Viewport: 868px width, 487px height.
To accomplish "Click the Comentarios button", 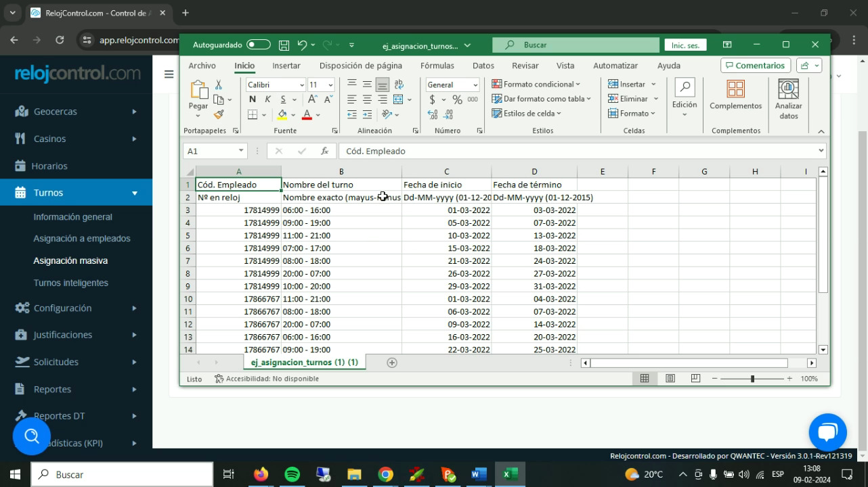I will [755, 66].
